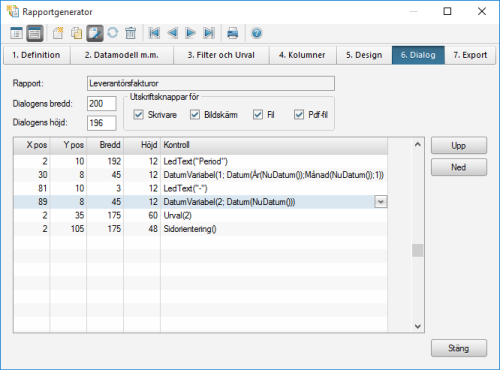Click the Höjd column header
500x370 pixels.
click(x=142, y=145)
